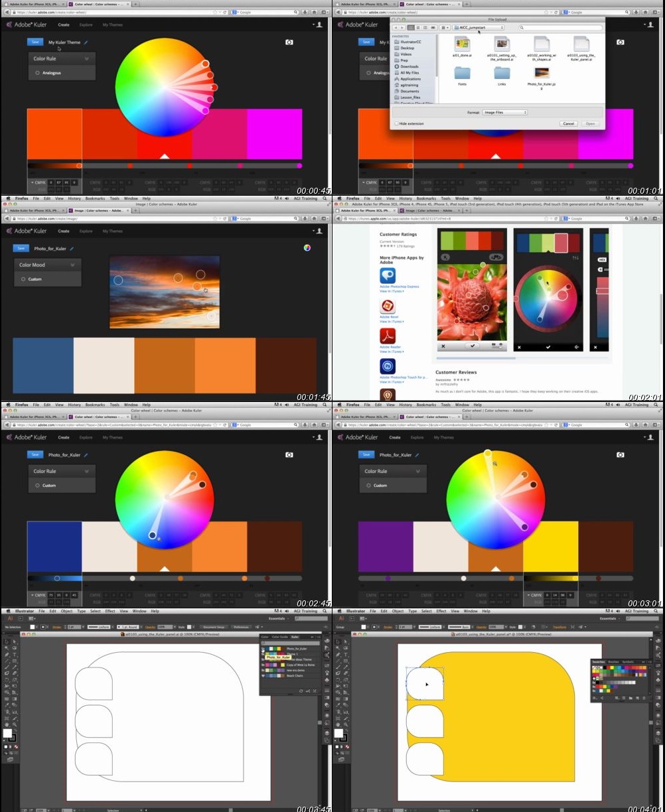Open Effect menu in 00:03:45 Illustrator frame

point(110,611)
